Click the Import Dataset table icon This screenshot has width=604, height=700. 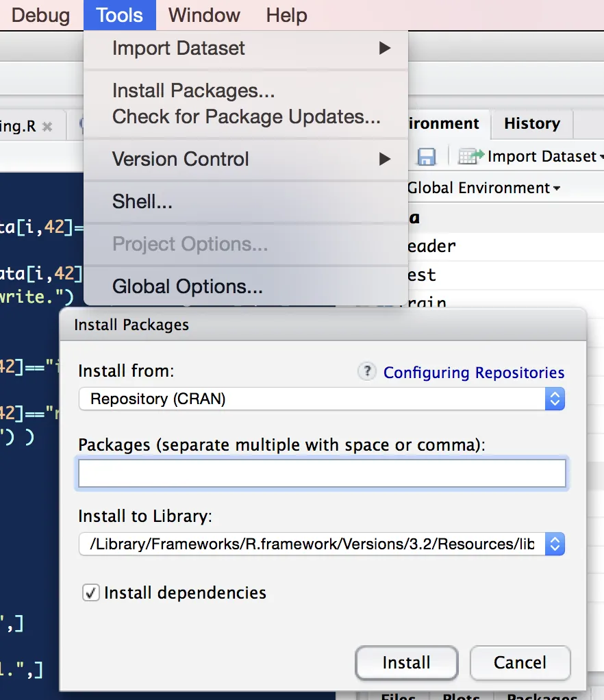[471, 157]
